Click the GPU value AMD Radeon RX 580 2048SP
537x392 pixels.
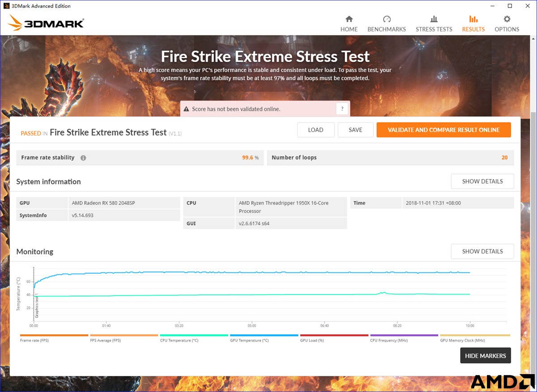point(103,203)
